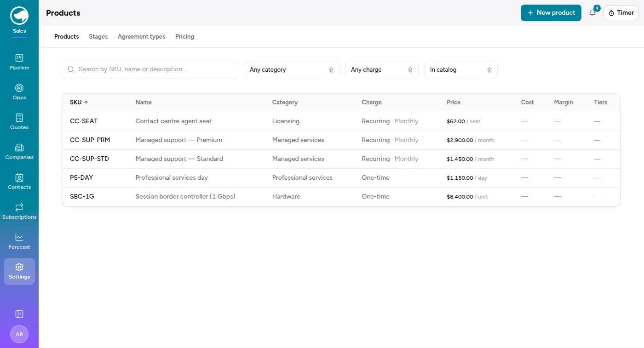Click the Hardware category cell
Viewport: 644px width, 348px height.
pyautogui.click(x=286, y=197)
